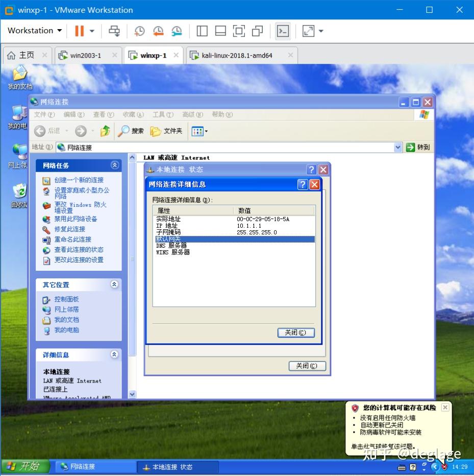Open the 帮助 menu in 网络连接 window

(x=222, y=114)
